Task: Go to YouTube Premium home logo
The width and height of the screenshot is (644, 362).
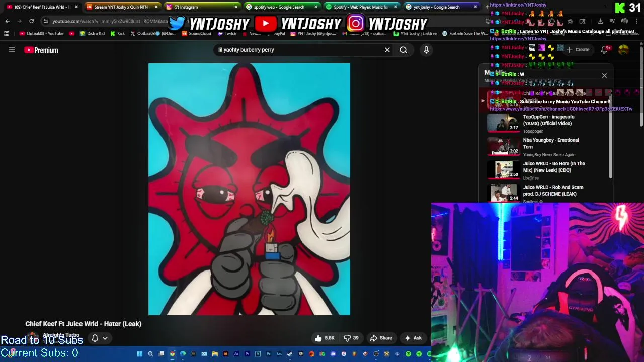Action: (x=41, y=50)
